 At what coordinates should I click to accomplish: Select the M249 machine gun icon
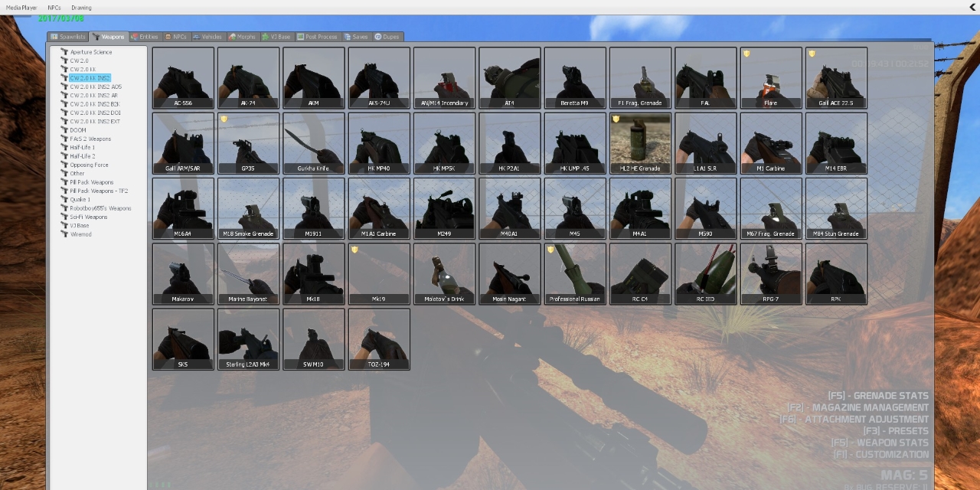click(444, 209)
